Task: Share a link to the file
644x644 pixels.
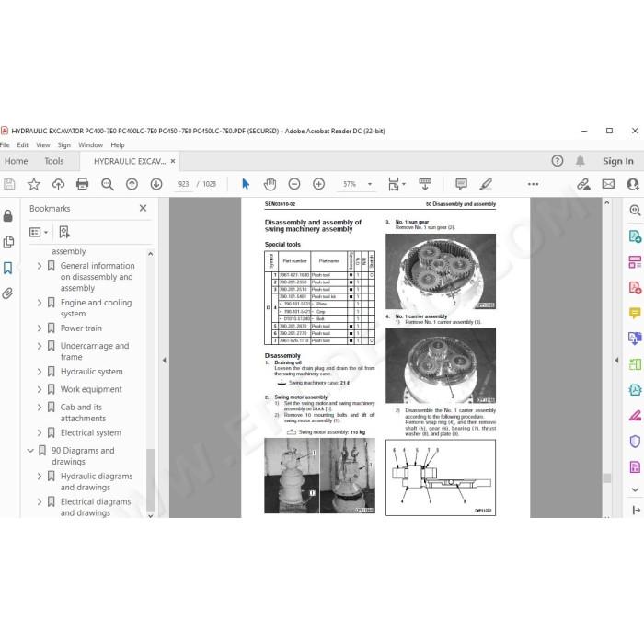Action: coord(583,184)
